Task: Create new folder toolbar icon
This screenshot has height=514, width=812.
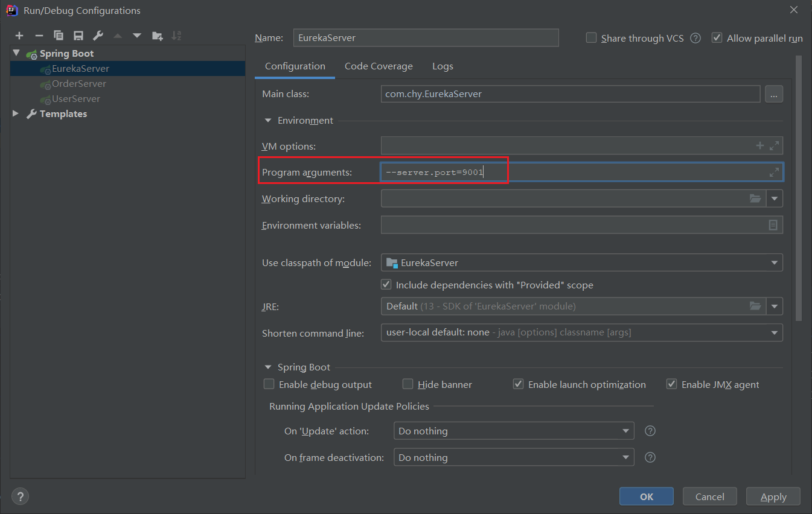Action: click(157, 36)
